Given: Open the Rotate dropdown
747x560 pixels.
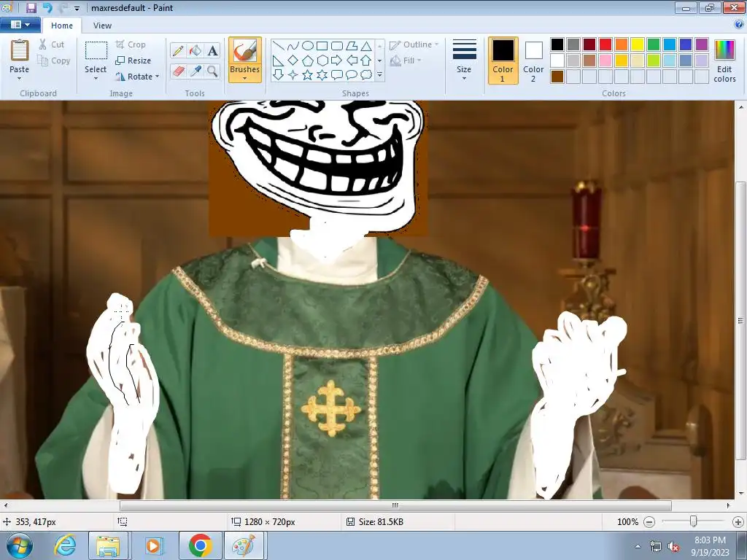Looking at the screenshot, I should point(137,77).
